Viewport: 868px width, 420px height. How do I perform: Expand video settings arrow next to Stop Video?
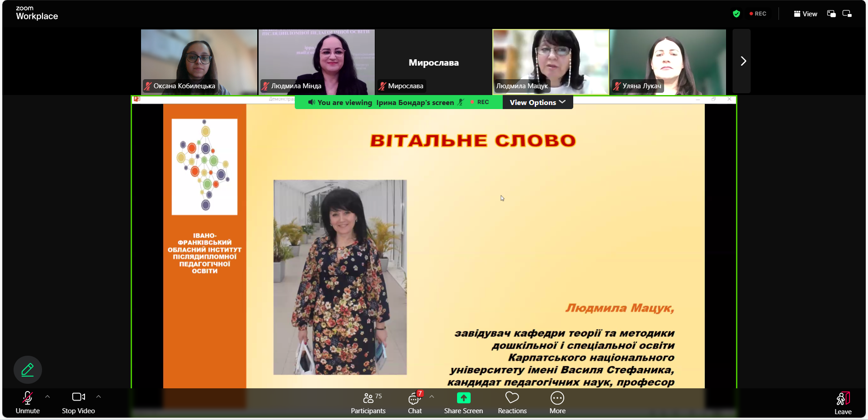(99, 396)
